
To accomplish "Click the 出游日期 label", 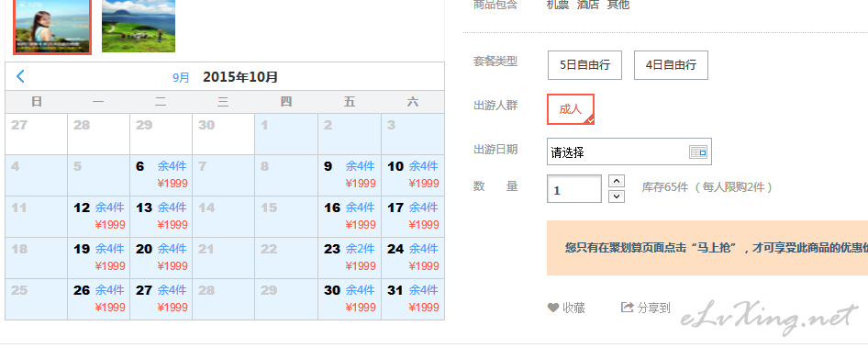I will [495, 149].
